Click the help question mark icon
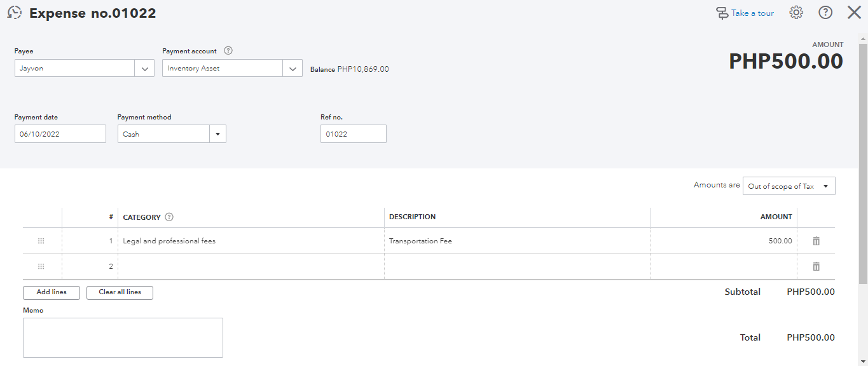 coord(825,13)
